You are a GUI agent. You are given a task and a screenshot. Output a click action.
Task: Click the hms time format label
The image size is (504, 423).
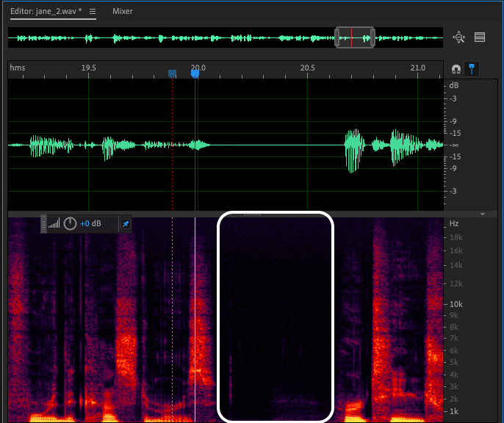tap(18, 68)
